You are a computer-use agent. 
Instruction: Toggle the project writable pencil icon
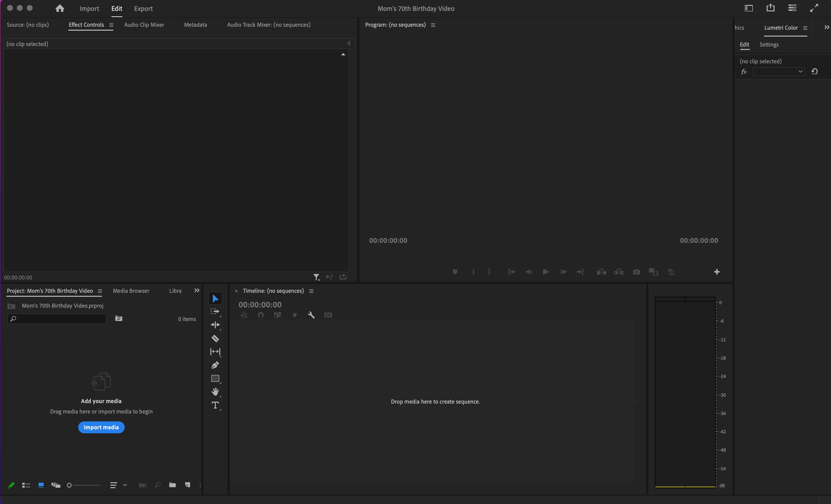[x=11, y=485]
